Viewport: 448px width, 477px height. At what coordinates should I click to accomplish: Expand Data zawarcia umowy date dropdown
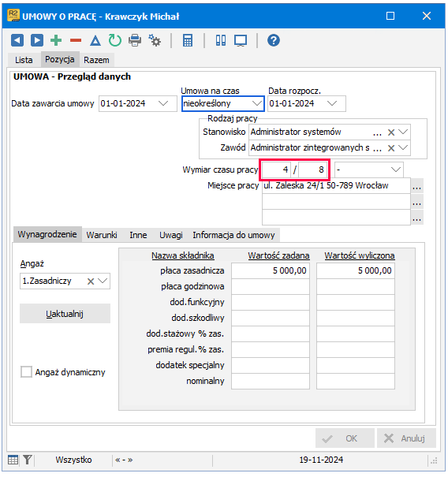tap(163, 103)
